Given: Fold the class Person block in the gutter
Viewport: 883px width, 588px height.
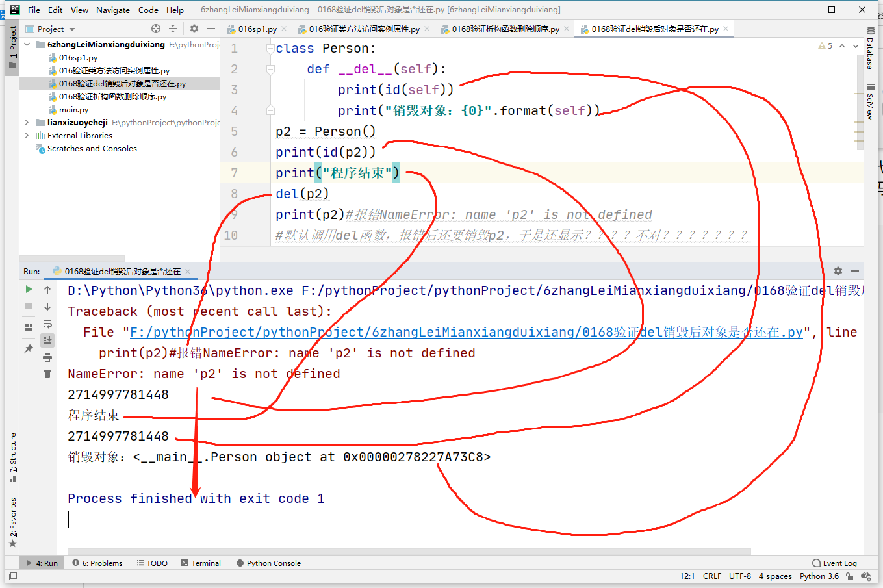Looking at the screenshot, I should (x=270, y=48).
